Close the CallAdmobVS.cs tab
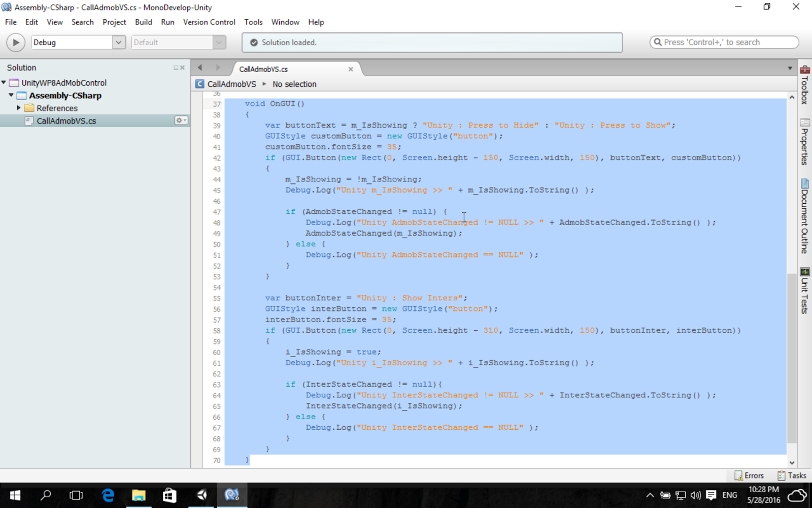The height and width of the screenshot is (508, 812). [350, 69]
